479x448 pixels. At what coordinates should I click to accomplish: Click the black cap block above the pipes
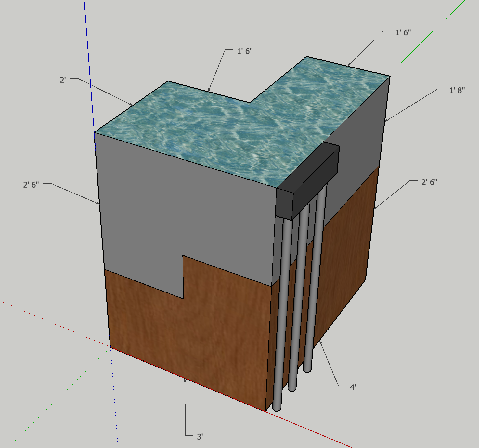click(307, 182)
